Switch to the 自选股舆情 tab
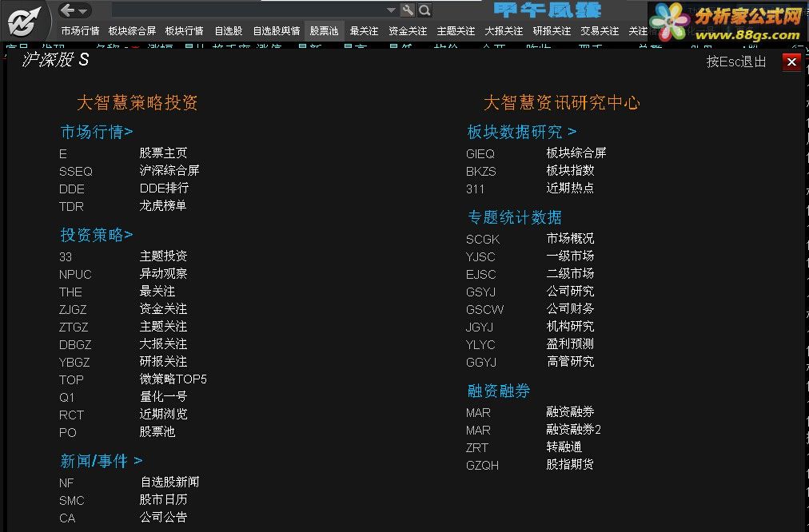 277,31
